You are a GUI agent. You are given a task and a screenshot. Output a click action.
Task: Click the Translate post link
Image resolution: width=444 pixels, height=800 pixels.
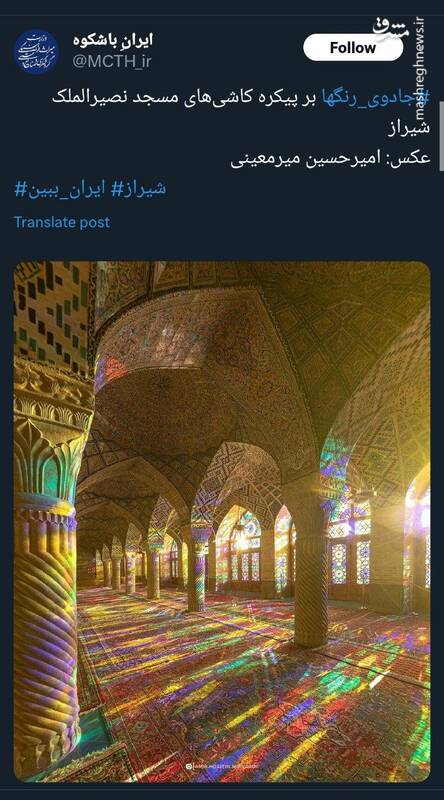(62, 222)
